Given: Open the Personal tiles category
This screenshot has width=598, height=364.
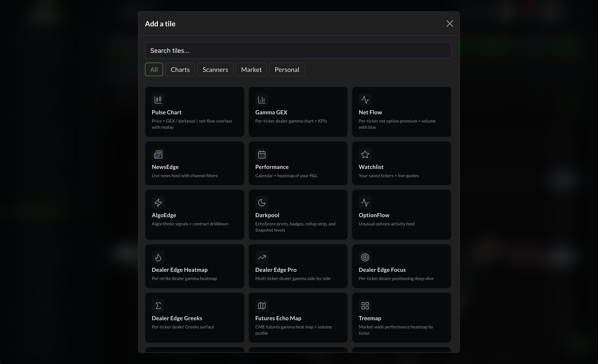Looking at the screenshot, I should pos(287,70).
